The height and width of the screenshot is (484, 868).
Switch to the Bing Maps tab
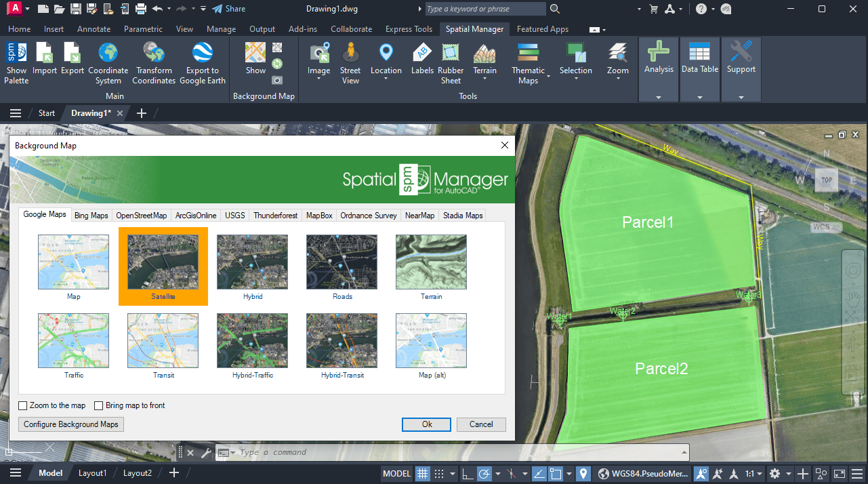91,216
